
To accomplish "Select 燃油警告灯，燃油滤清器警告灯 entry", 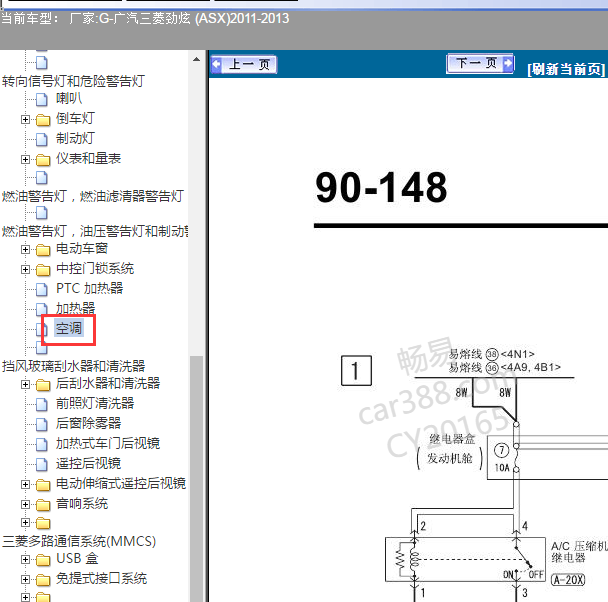I will 93,196.
